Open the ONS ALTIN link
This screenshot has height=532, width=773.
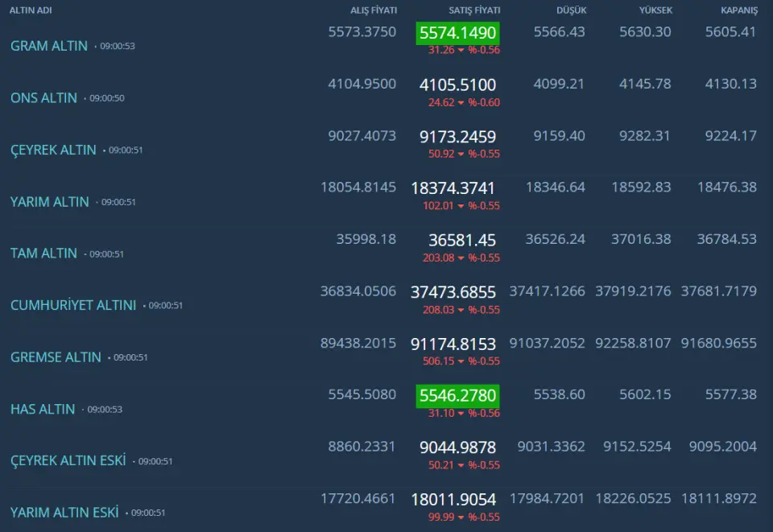43,98
